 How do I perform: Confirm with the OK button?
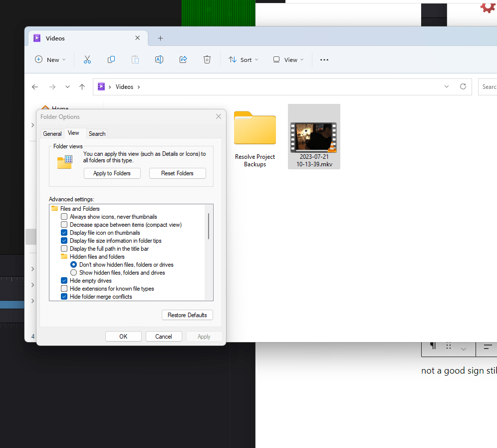coord(123,336)
